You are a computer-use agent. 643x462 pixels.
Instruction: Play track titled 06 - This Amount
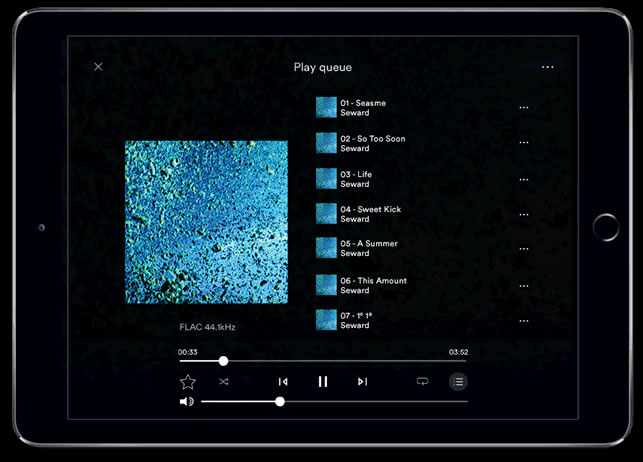pyautogui.click(x=374, y=280)
